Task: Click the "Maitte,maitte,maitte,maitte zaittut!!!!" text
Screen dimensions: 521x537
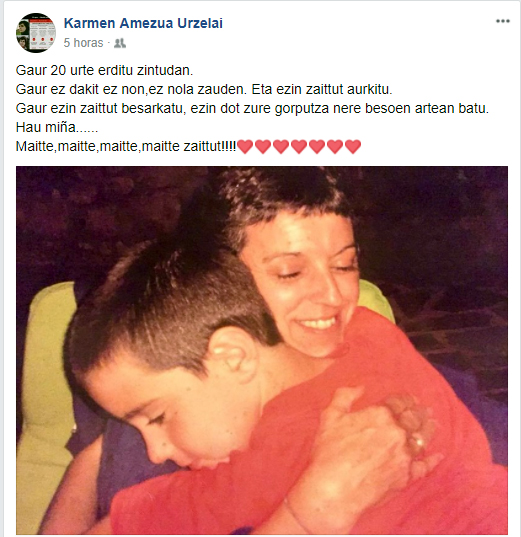Action: (126, 147)
